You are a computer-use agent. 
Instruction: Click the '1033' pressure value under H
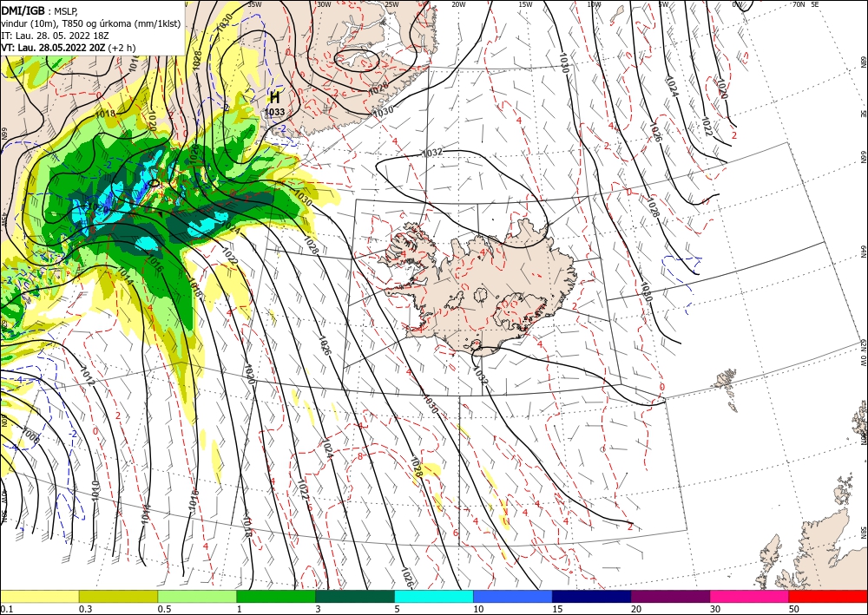274,112
